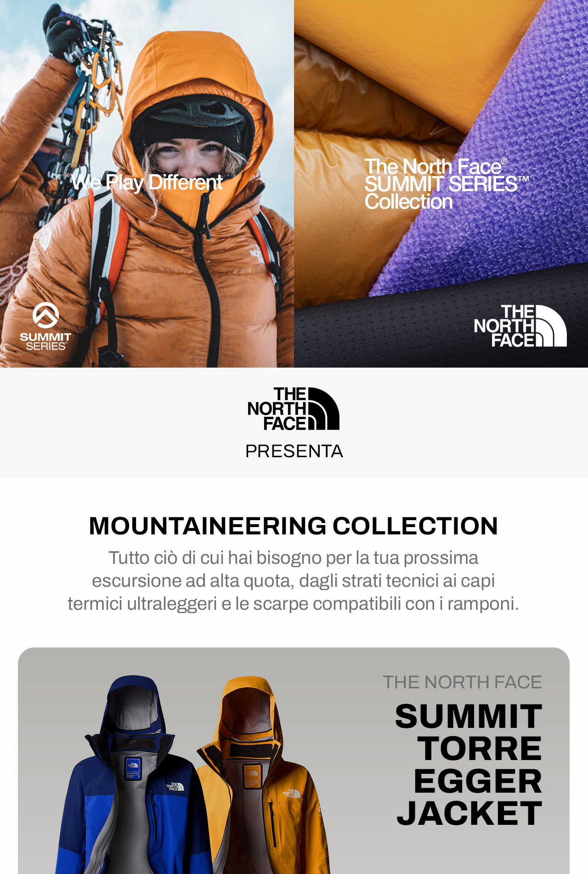Screen dimensions: 588x874
Task: Open 'The North Face Summit Series Collection' title
Action: tap(447, 184)
